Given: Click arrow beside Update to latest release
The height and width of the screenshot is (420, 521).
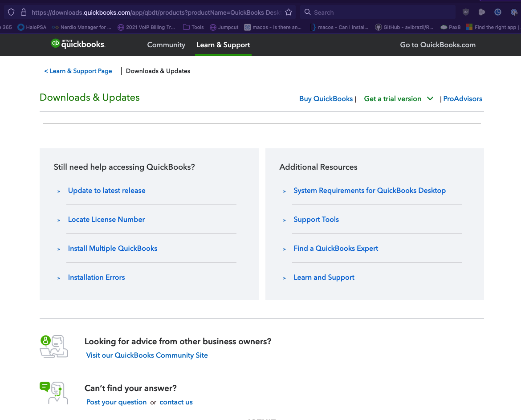Looking at the screenshot, I should (59, 191).
